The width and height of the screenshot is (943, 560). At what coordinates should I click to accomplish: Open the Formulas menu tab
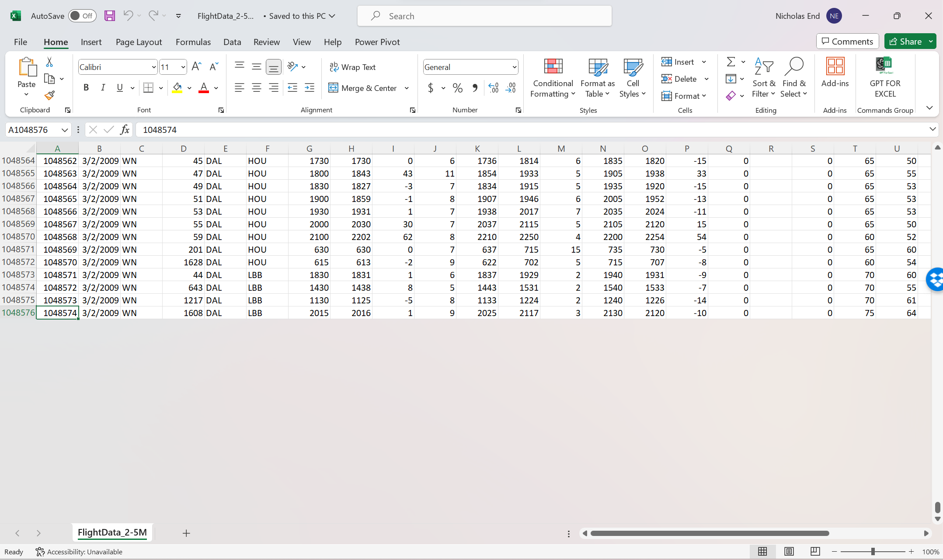(x=193, y=42)
